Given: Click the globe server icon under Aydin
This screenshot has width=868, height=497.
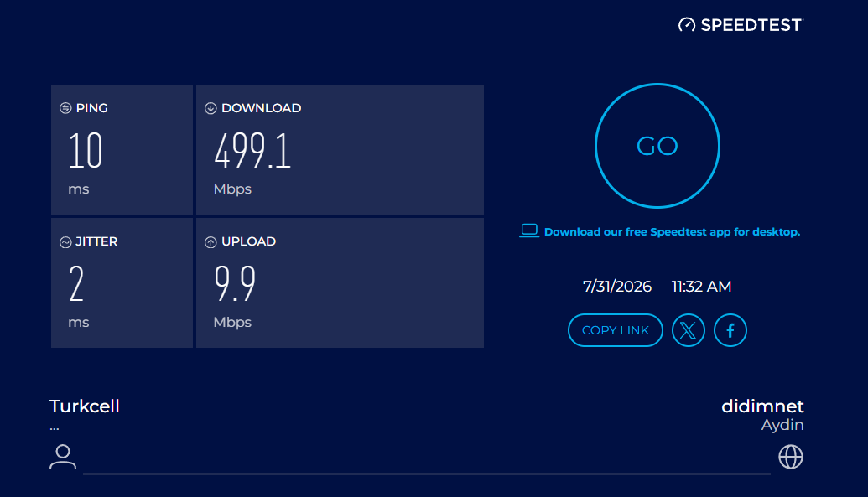Looking at the screenshot, I should 791,457.
